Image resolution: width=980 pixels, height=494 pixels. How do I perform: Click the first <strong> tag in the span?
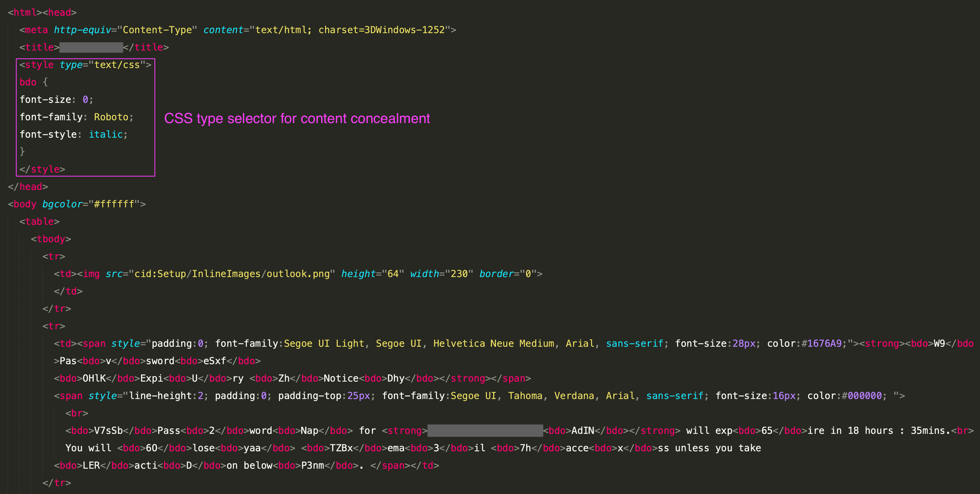coord(882,343)
